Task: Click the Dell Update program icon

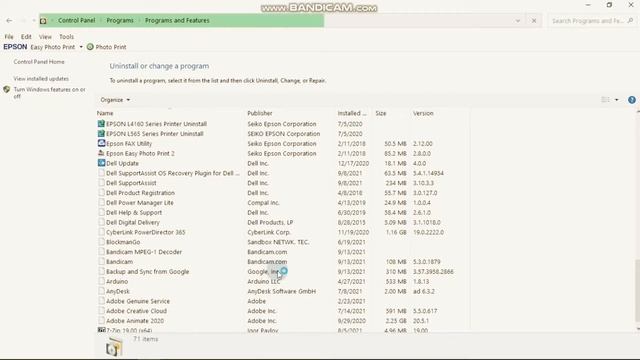Action: pos(101,163)
